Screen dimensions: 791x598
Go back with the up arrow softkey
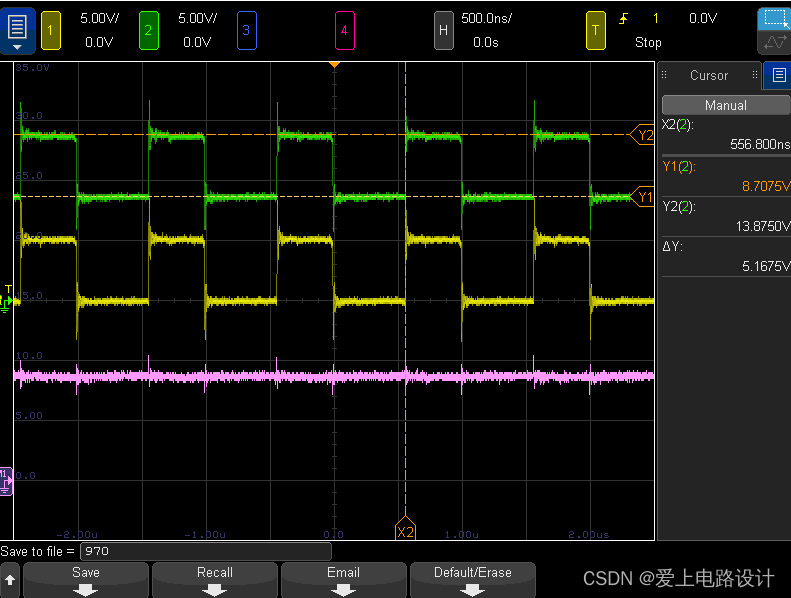click(x=10, y=580)
